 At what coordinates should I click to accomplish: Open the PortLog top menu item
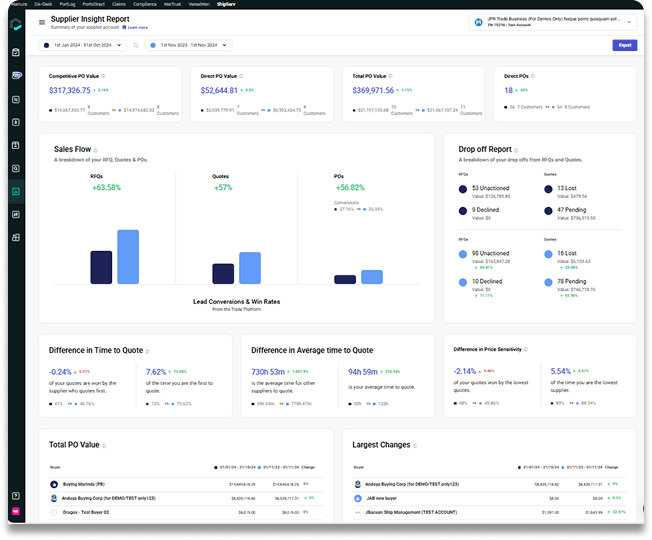coord(67,4)
